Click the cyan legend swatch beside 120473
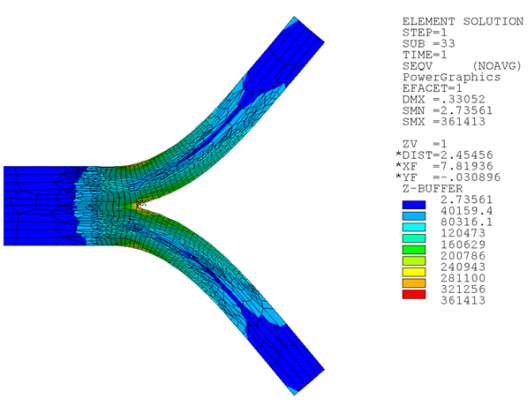Image resolution: width=529 pixels, height=406 pixels. click(414, 227)
